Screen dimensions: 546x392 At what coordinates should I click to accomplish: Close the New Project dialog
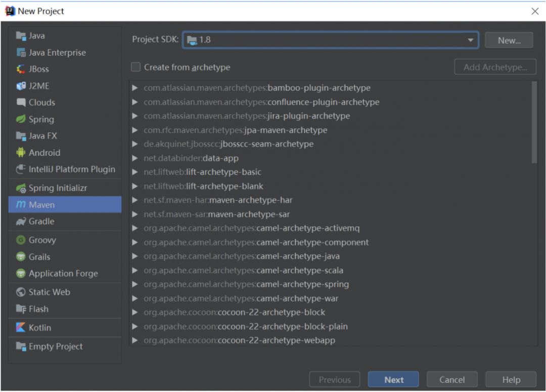pos(535,11)
